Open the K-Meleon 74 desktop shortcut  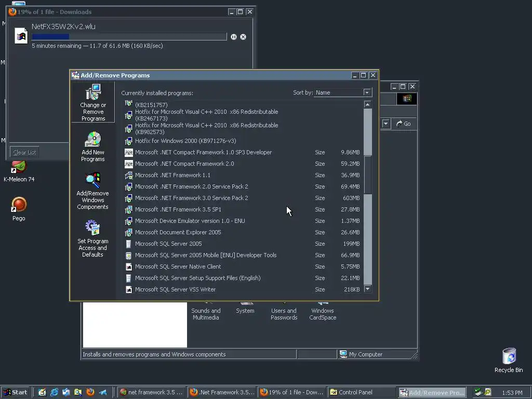coord(19,171)
